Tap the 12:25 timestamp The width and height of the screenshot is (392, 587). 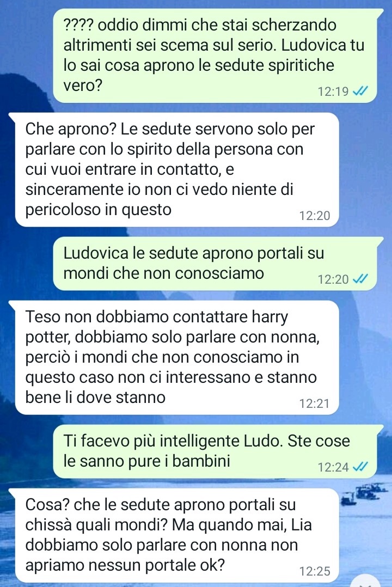click(x=315, y=571)
